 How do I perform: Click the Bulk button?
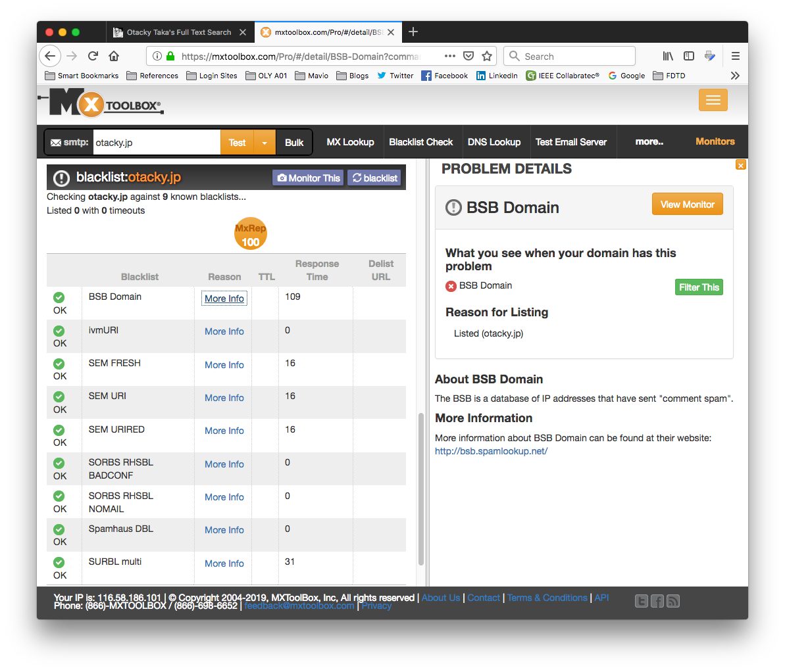294,143
